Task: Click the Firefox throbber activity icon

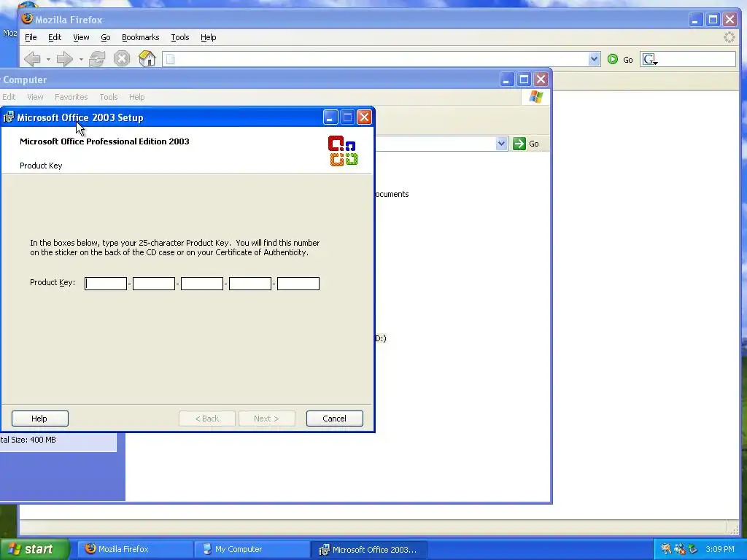Action: [x=729, y=37]
